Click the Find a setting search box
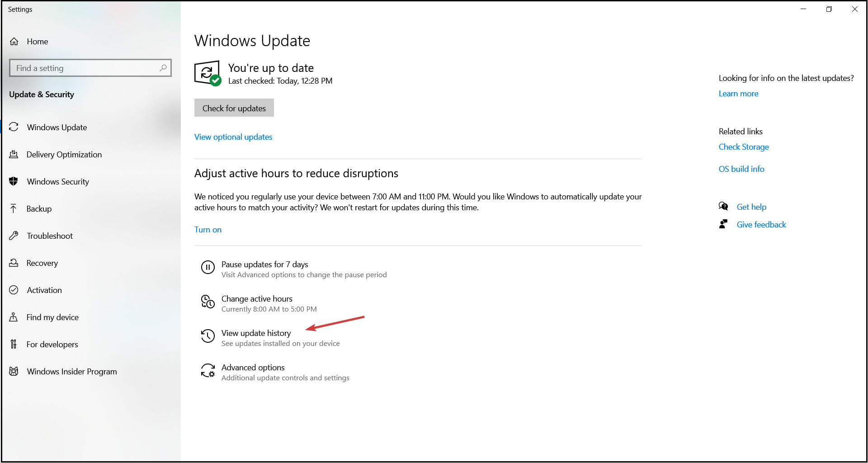This screenshot has width=868, height=463. pyautogui.click(x=90, y=68)
